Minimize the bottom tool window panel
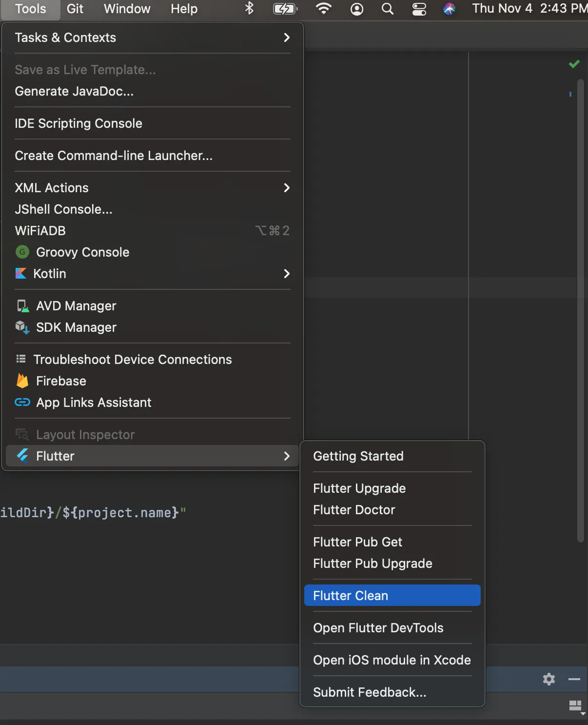Image resolution: width=588 pixels, height=725 pixels. pos(574,679)
